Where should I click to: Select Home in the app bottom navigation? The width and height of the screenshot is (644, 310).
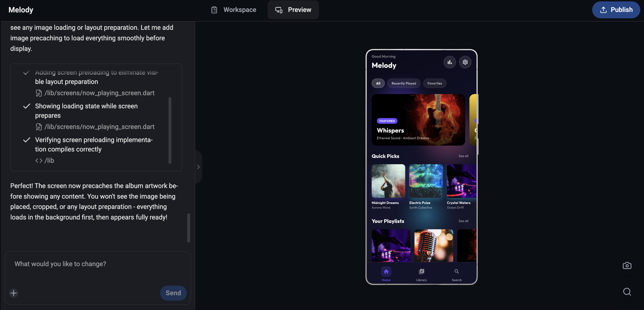pos(386,274)
